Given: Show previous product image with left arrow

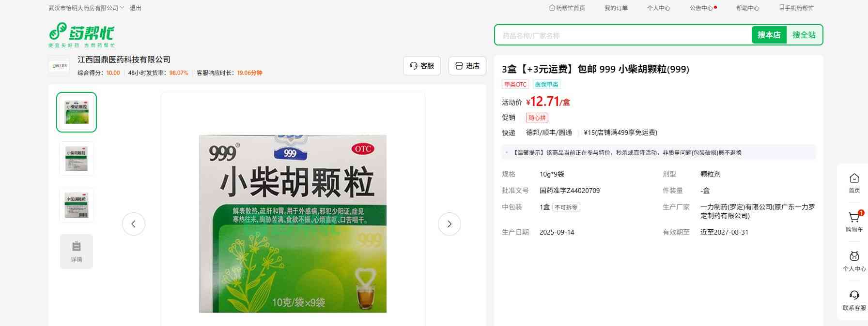Looking at the screenshot, I should (x=134, y=224).
